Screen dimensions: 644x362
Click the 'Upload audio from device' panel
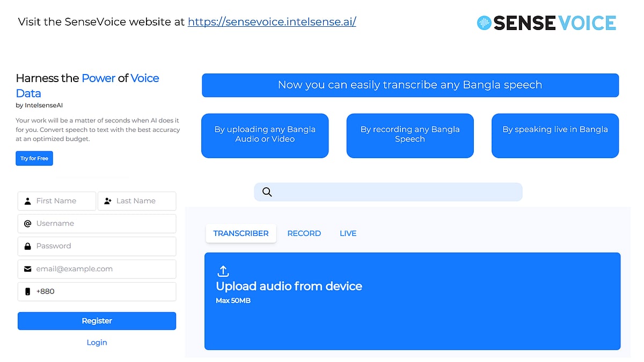point(412,311)
